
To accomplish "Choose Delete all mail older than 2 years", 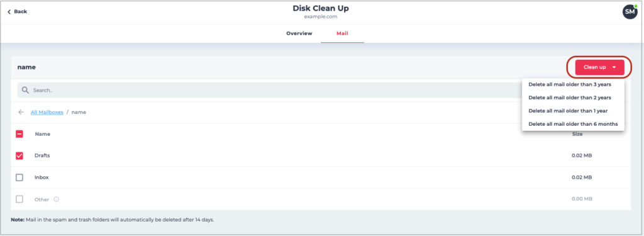I will (570, 98).
